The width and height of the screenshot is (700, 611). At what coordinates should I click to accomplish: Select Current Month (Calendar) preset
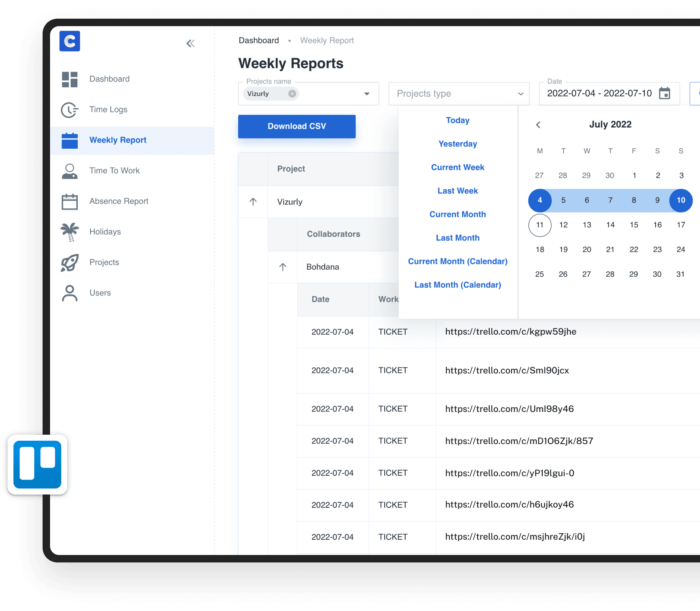[458, 262]
